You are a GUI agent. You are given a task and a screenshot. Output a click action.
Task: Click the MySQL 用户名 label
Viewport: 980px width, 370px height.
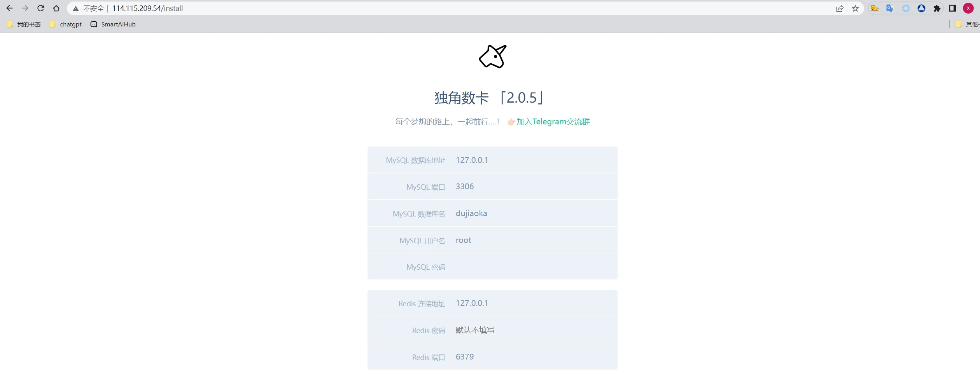coord(422,241)
